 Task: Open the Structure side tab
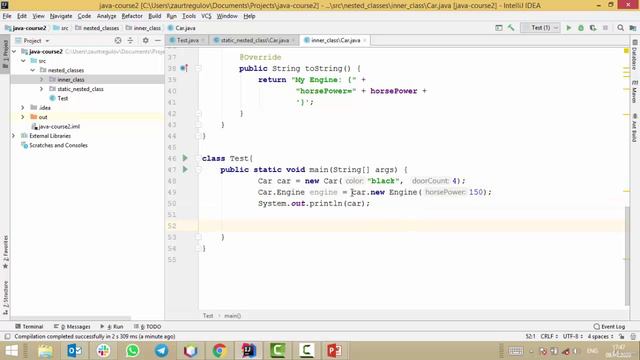click(x=5, y=297)
